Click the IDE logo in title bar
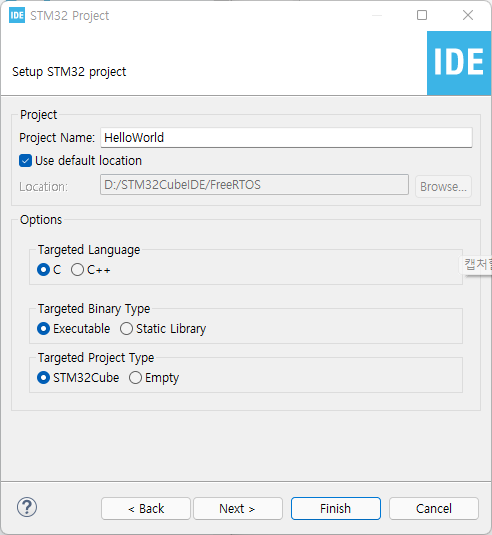Image resolution: width=492 pixels, height=535 pixels. 17,15
